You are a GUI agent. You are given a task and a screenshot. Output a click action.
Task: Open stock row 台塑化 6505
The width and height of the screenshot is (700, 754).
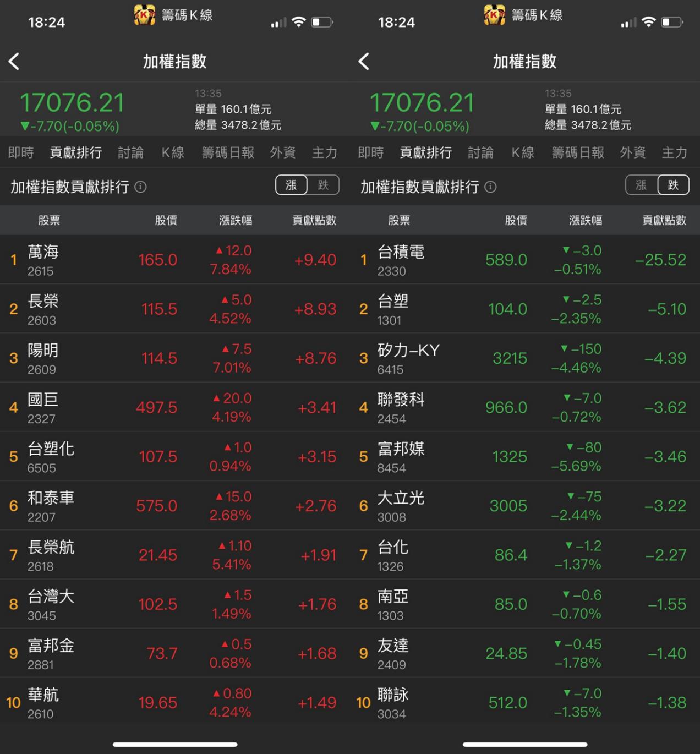coord(175,456)
